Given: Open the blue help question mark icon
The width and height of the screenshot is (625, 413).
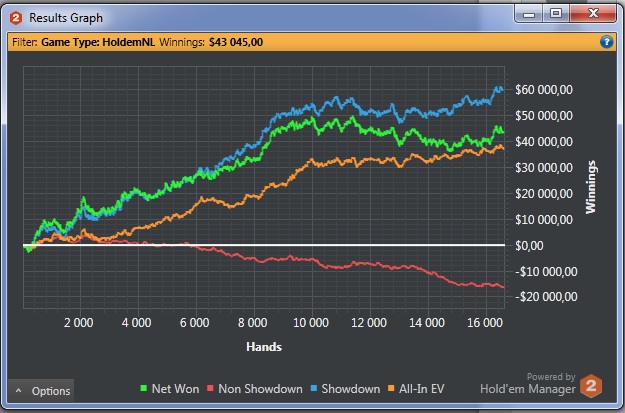Looking at the screenshot, I should point(606,41).
